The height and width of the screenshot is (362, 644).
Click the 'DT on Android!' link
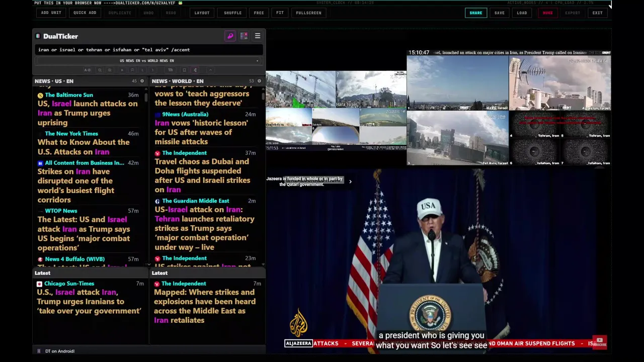[60, 351]
